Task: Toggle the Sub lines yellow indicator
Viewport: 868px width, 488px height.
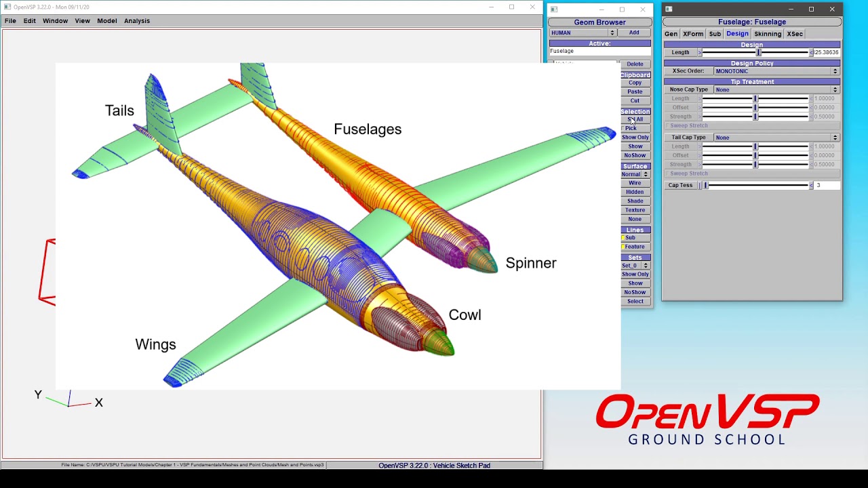Action: [x=624, y=238]
